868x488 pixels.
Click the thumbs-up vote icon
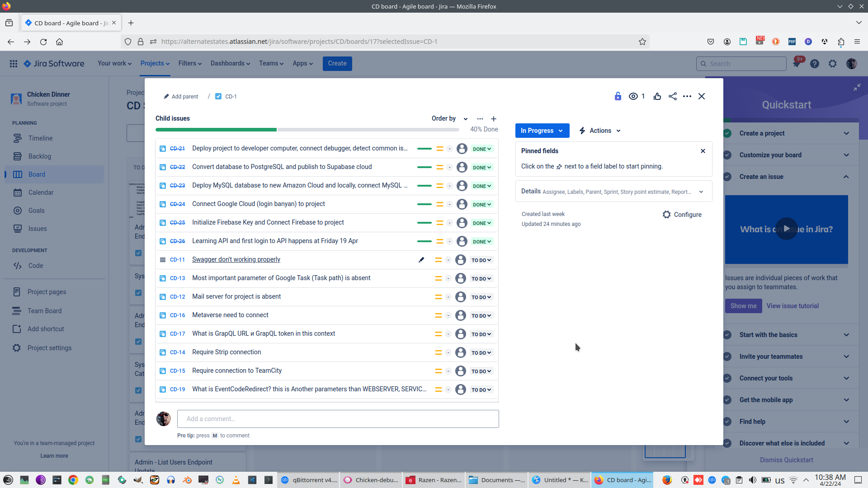(657, 96)
